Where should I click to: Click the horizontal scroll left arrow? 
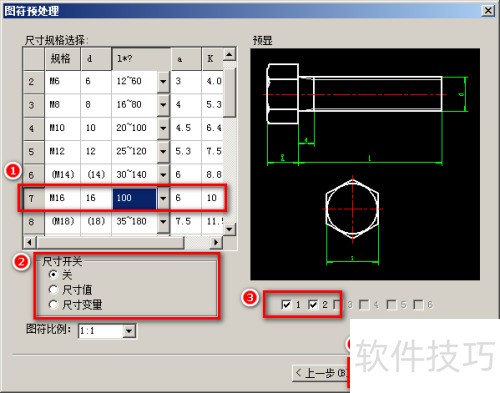tap(30, 242)
